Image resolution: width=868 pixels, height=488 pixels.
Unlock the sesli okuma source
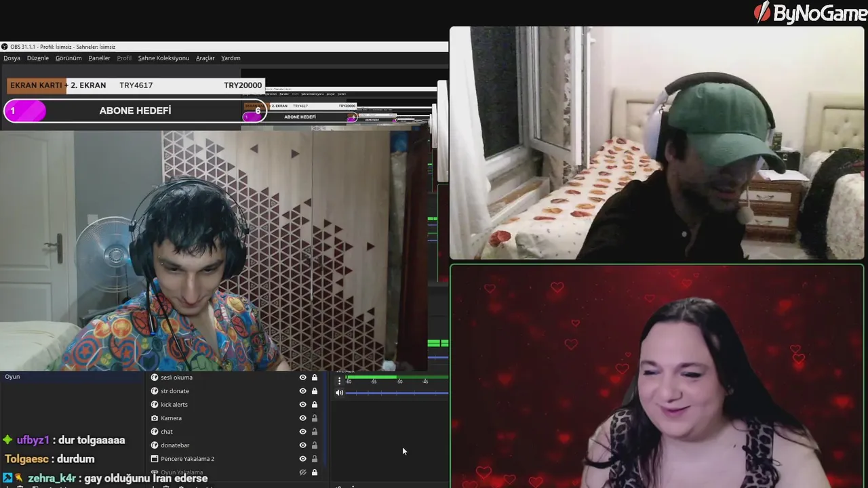(315, 378)
